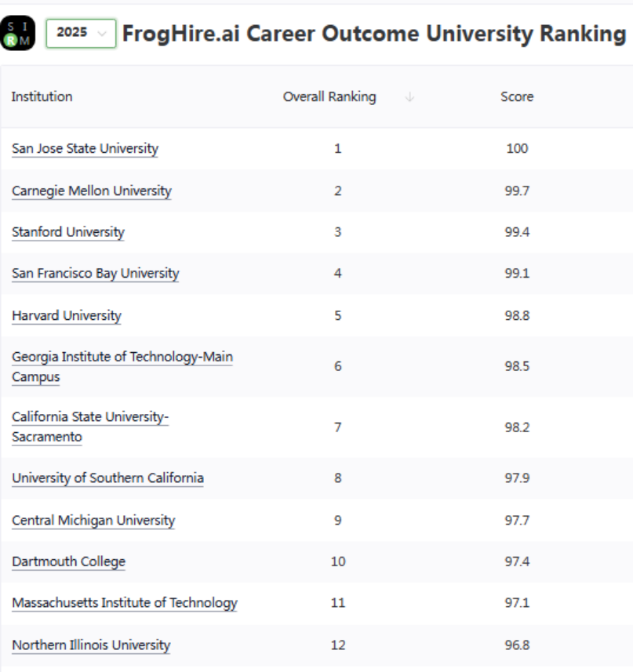Open Harvard University link
633x672 pixels.
point(67,315)
